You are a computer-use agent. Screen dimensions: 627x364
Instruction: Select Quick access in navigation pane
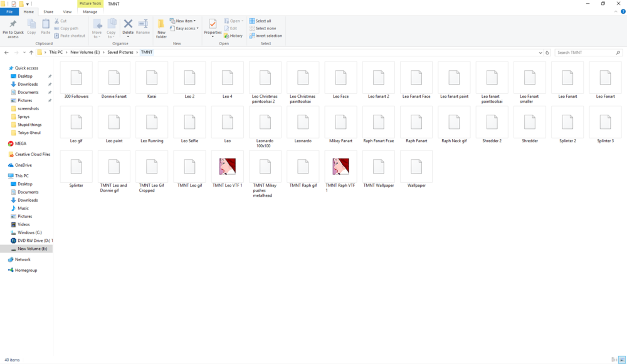[x=26, y=68]
